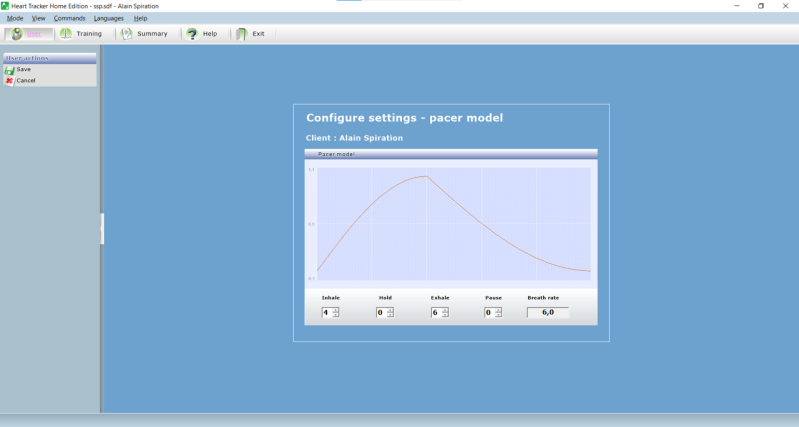Viewport: 799px width, 427px height.
Task: Click inside the Hold number field
Action: click(381, 312)
